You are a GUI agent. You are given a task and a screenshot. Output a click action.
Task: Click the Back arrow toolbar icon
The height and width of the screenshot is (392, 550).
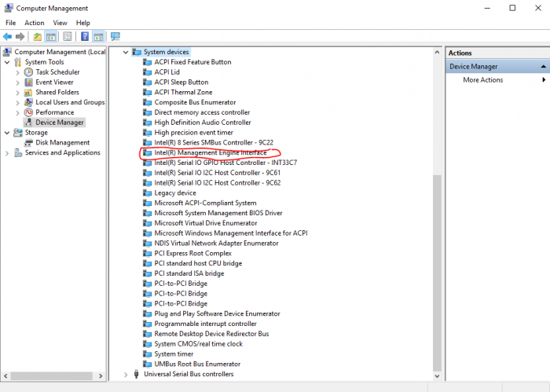click(7, 36)
